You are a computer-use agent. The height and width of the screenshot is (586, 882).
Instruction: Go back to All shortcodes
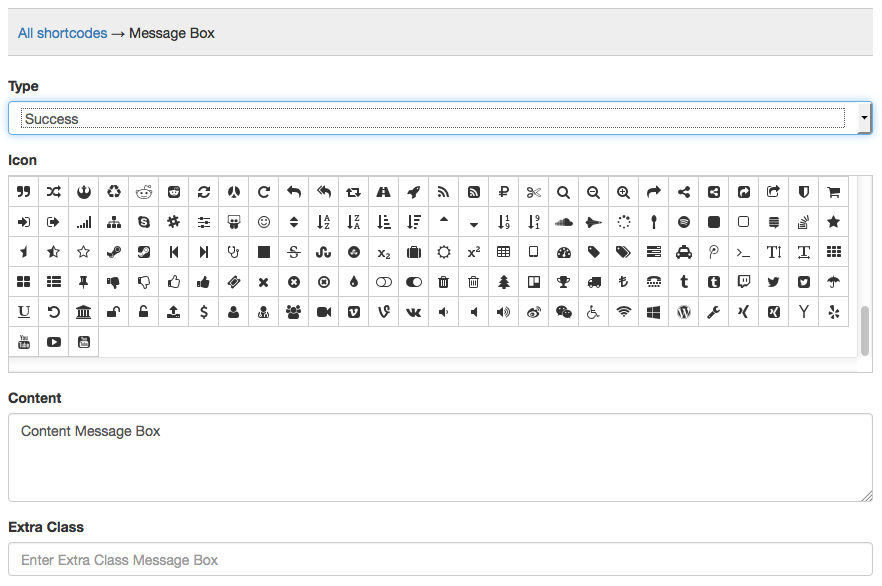(x=62, y=33)
